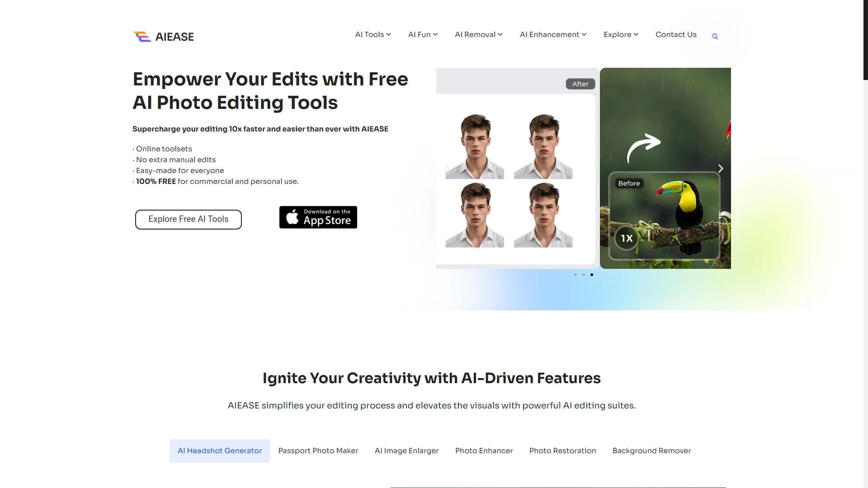The width and height of the screenshot is (868, 488).
Task: Go back with carousel left arrow
Action: pyautogui.click(x=447, y=169)
